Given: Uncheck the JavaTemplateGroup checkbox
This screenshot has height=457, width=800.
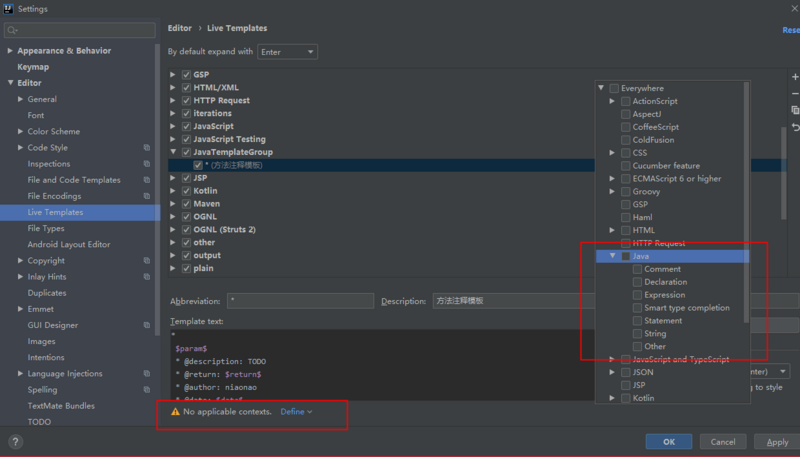Looking at the screenshot, I should coord(186,152).
